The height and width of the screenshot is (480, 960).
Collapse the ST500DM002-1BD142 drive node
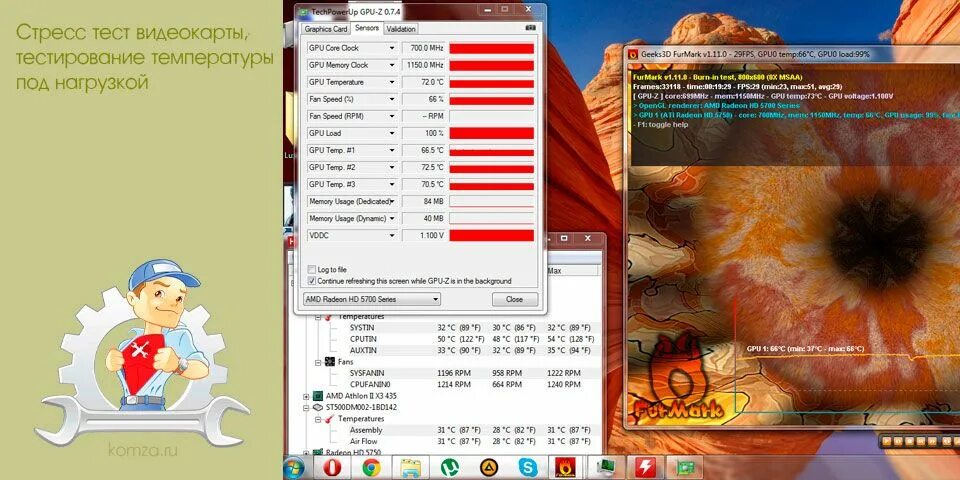pos(307,407)
